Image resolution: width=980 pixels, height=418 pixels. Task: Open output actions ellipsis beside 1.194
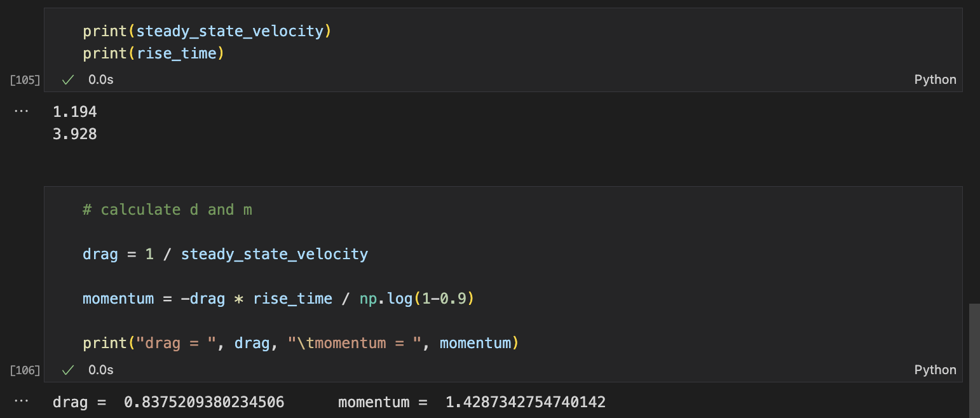coord(21,111)
